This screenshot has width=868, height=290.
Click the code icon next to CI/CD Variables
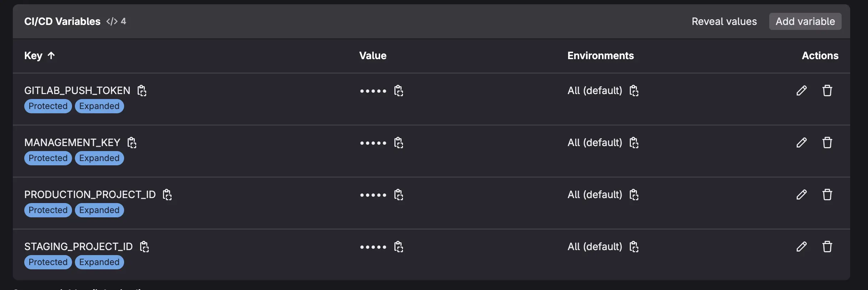click(x=112, y=21)
